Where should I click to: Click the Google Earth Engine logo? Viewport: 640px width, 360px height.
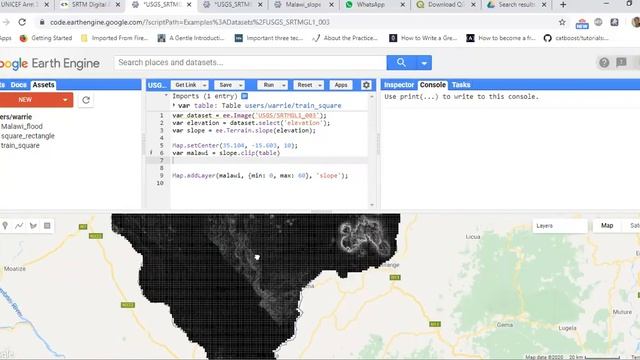49,64
